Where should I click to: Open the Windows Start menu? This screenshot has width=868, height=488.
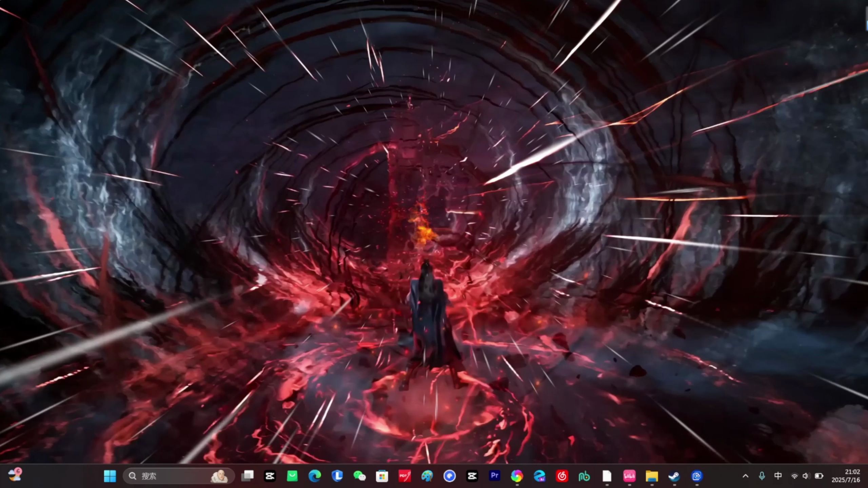tap(110, 476)
